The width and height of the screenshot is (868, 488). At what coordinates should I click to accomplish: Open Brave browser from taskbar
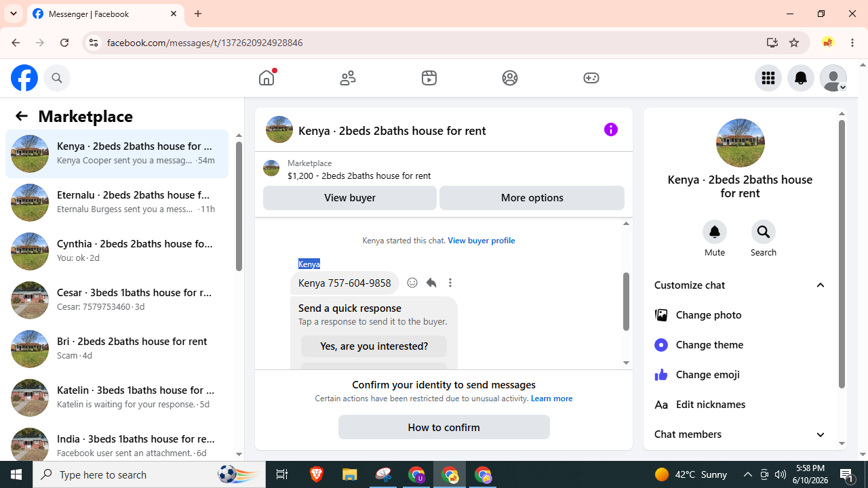(317, 474)
